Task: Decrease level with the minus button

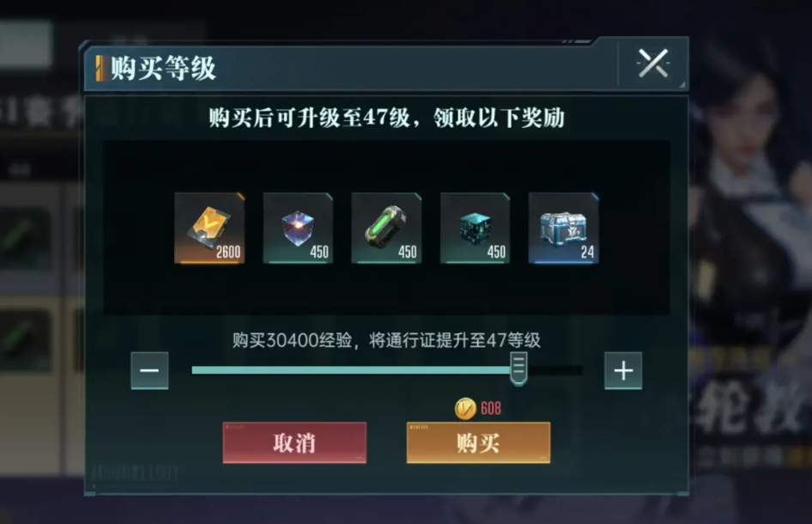Action: coord(149,370)
